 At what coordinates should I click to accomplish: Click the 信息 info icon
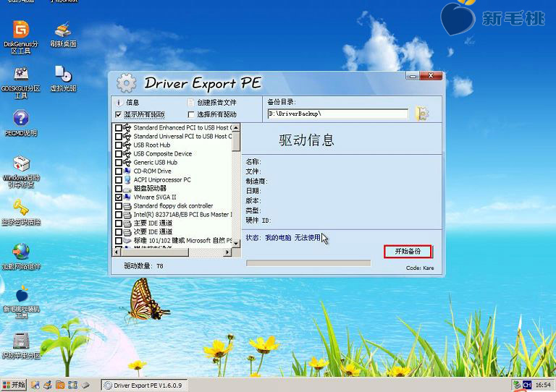(119, 103)
